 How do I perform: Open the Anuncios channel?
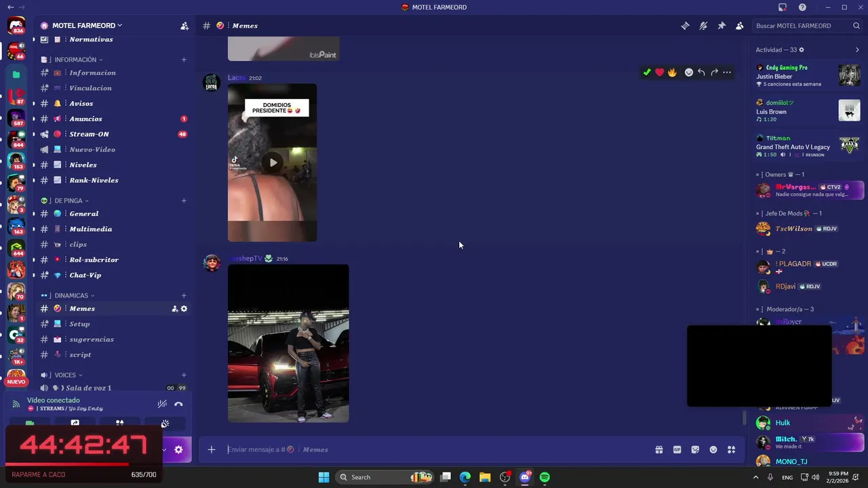(x=113, y=119)
